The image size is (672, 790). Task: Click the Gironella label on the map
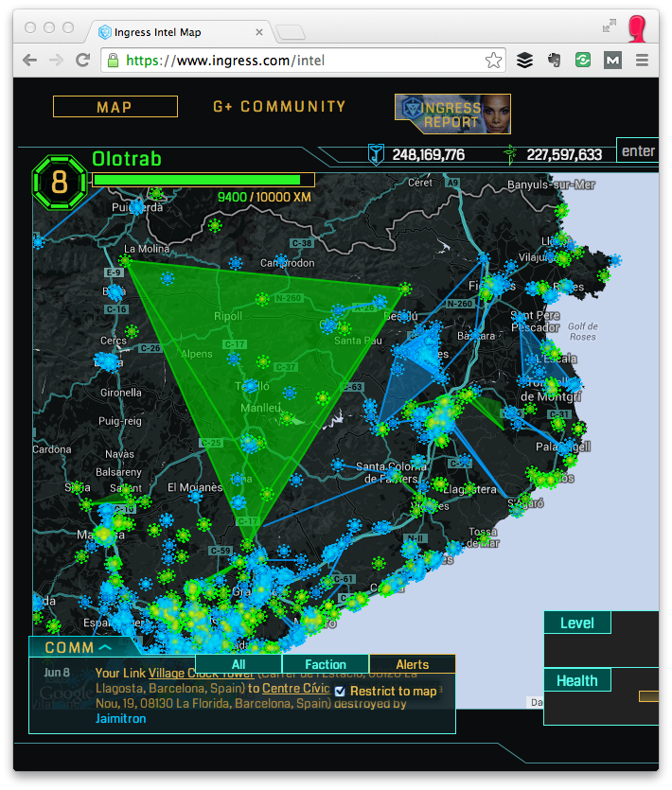[x=121, y=393]
